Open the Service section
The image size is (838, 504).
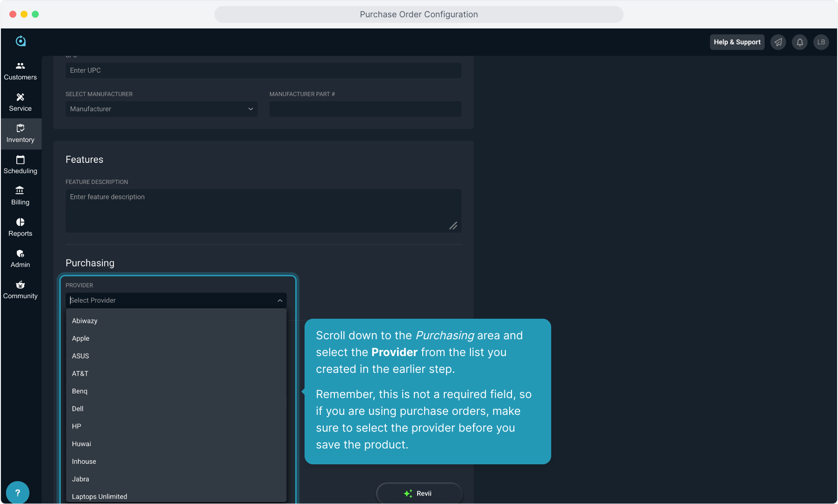(x=21, y=103)
